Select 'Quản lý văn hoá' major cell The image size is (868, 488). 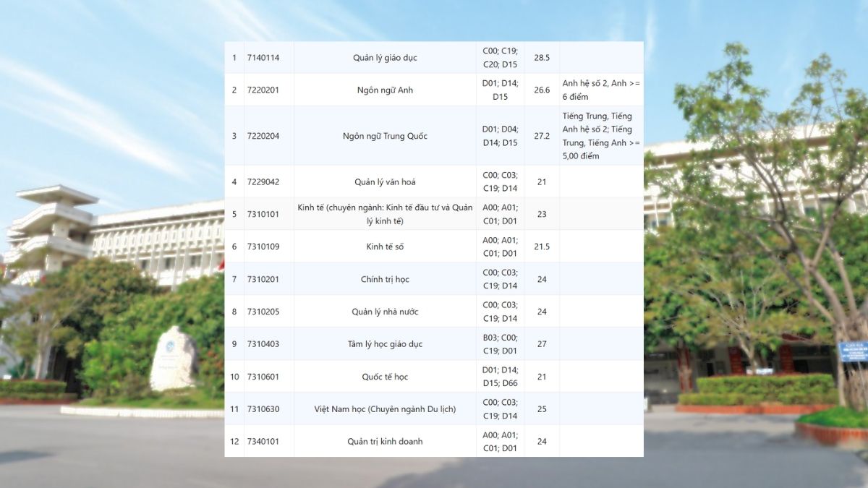(x=385, y=182)
